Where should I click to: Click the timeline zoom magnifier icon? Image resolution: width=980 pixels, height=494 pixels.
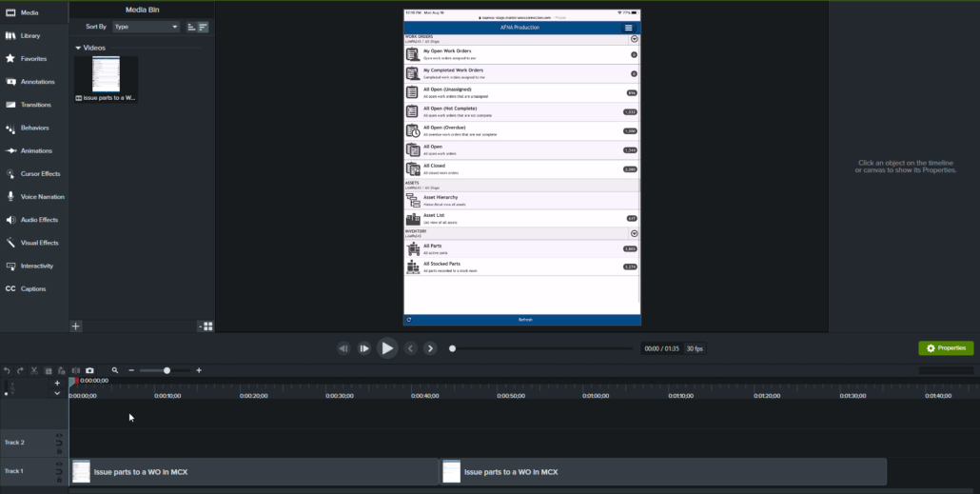coord(115,371)
